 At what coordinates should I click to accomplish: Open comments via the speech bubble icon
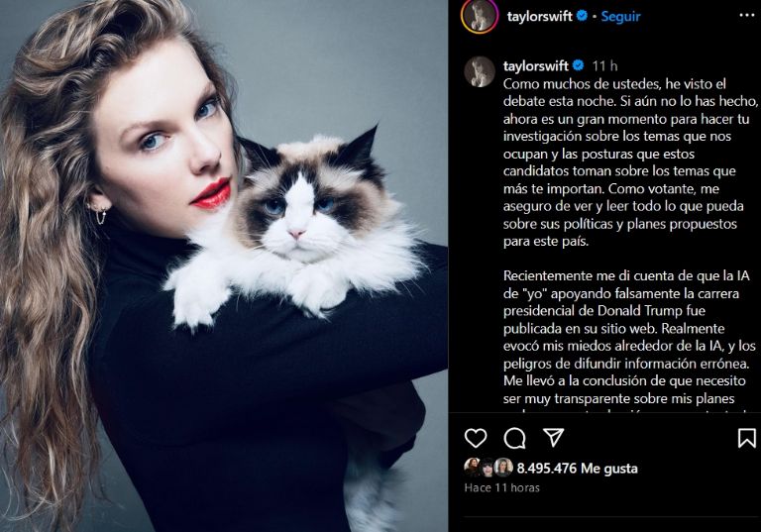514,438
